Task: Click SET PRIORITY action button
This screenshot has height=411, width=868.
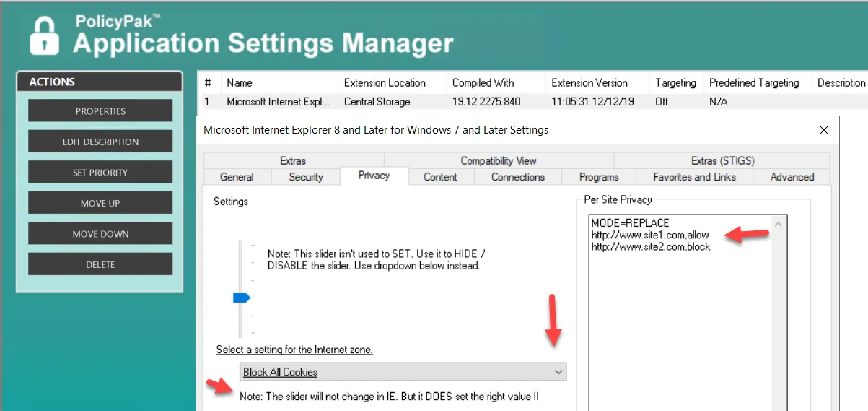Action: tap(100, 173)
